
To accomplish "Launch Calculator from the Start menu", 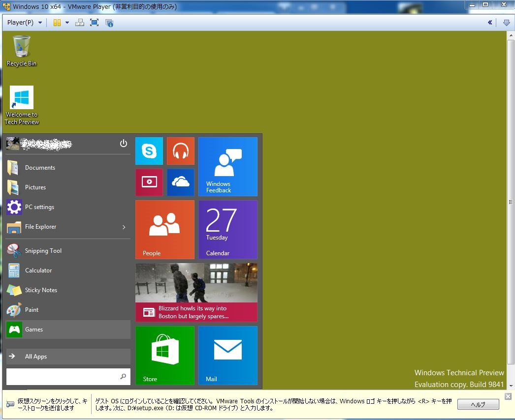I will [68, 270].
